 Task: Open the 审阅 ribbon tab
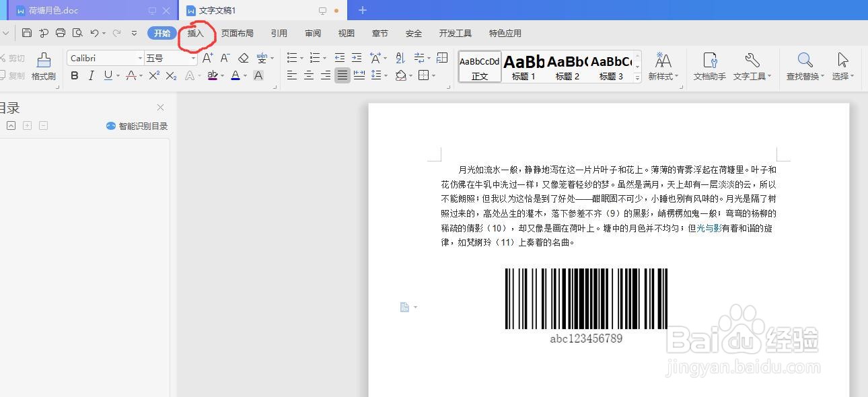312,32
